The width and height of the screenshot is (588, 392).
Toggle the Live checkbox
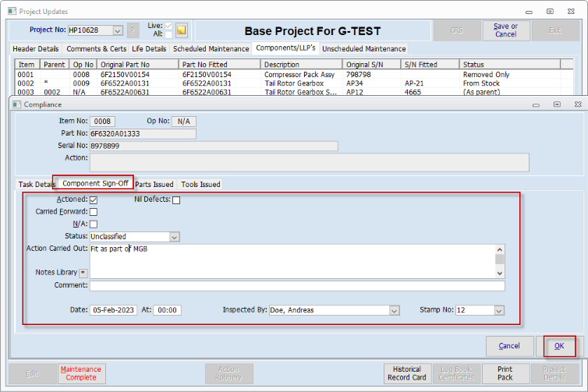point(168,26)
